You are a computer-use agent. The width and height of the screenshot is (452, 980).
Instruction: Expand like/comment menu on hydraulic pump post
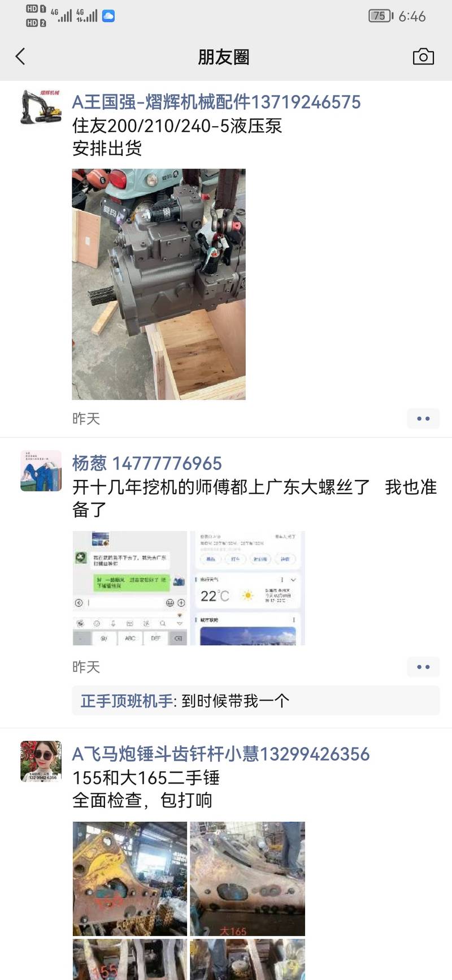coord(423,418)
